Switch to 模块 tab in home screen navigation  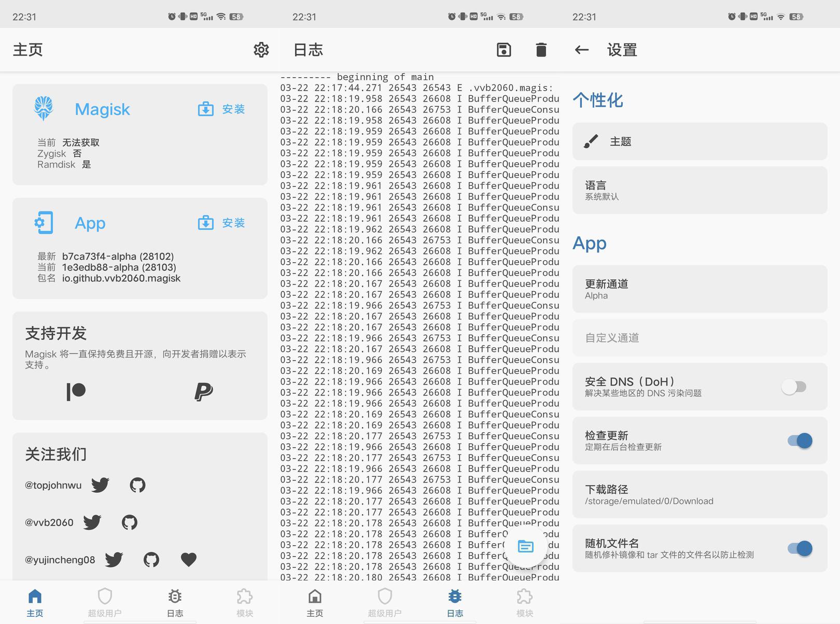[245, 603]
